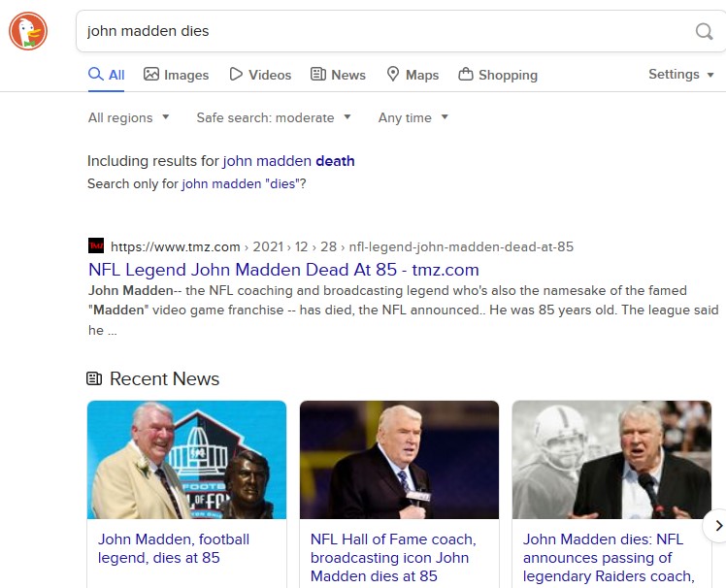Expand the Settings dropdown
726x588 pixels.
click(681, 74)
